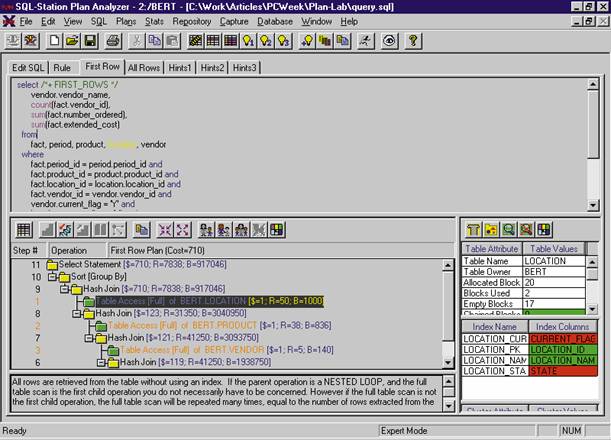The height and width of the screenshot is (440, 611).
Task: Select Table Access BERT.PRODUCT row
Action: [x=219, y=325]
